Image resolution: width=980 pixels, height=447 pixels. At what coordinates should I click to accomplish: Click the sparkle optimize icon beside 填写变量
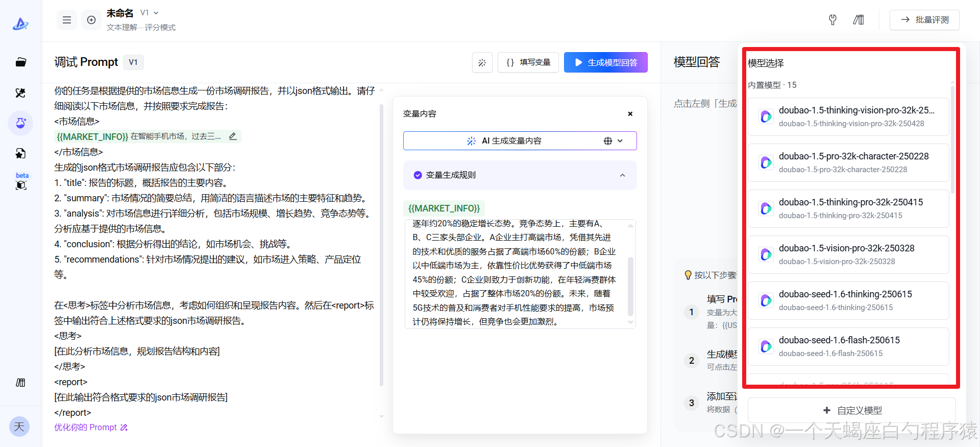pos(482,62)
